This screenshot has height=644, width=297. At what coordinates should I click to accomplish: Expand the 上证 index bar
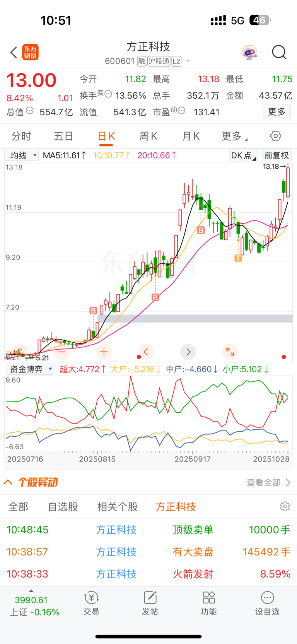pos(31,591)
